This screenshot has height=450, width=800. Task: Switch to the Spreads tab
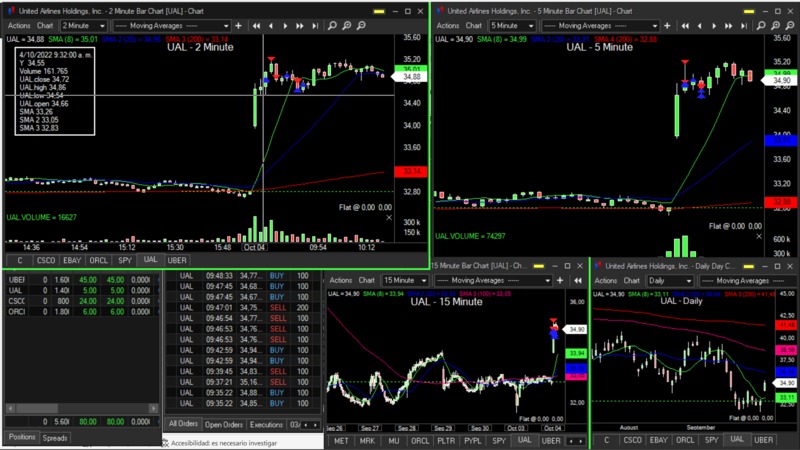tap(55, 438)
